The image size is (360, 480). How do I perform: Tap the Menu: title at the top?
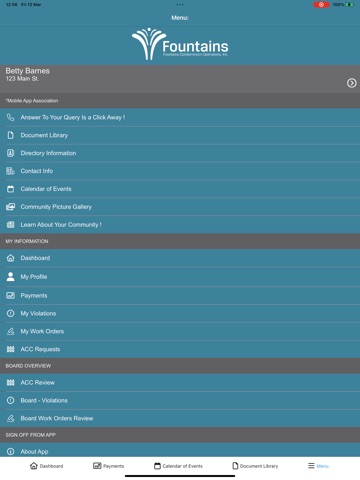pyautogui.click(x=180, y=18)
